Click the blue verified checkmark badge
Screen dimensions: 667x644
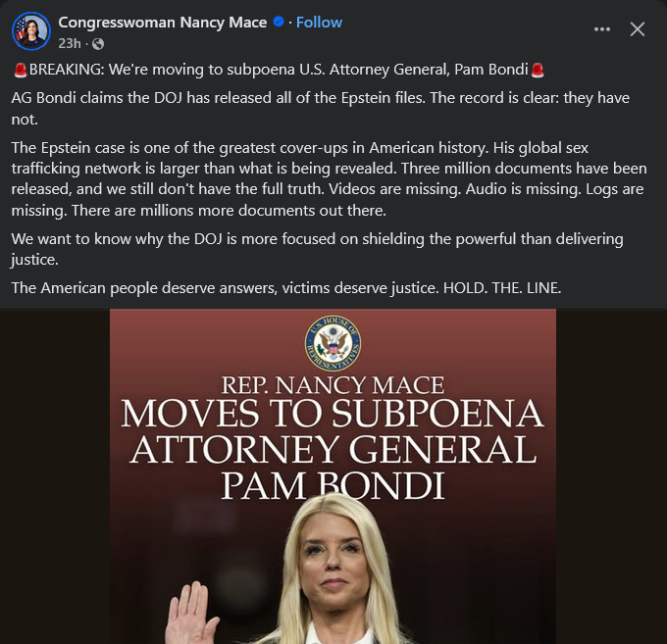tap(279, 22)
